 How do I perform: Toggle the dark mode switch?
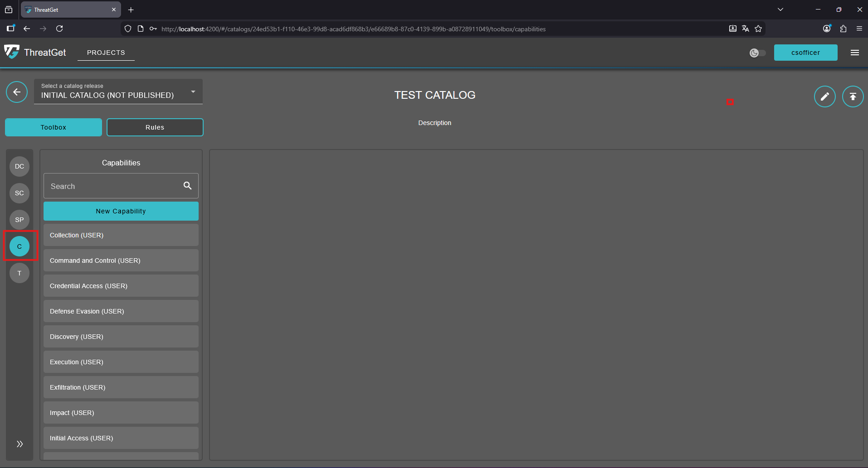(x=757, y=53)
